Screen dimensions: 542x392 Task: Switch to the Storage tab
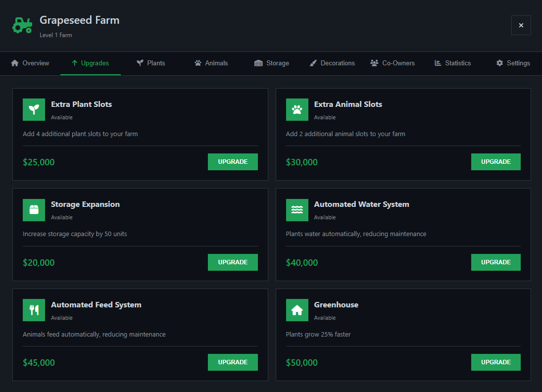pos(271,63)
